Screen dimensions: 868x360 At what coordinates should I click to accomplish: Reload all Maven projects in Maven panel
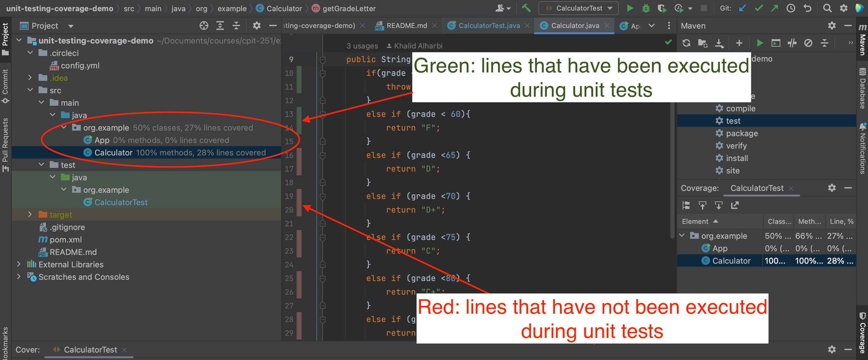click(686, 43)
